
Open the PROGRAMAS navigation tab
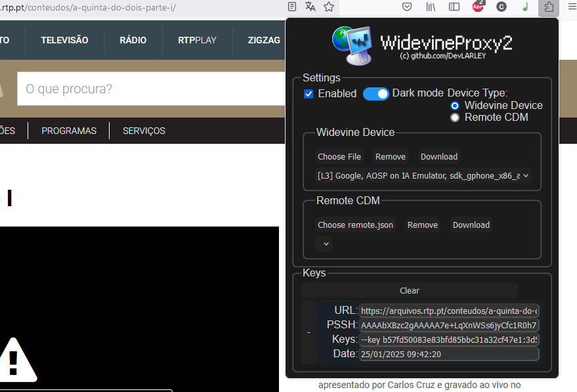(69, 131)
